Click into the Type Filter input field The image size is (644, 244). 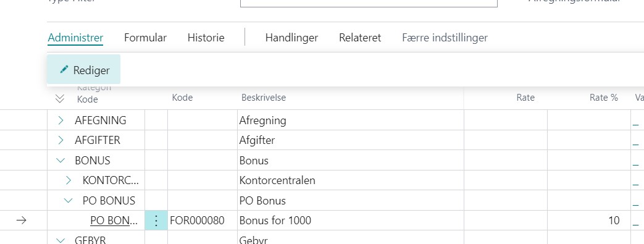[369, 3]
